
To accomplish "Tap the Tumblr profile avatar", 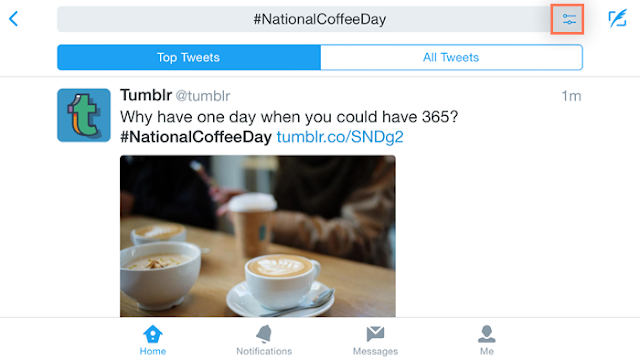I will (x=84, y=115).
